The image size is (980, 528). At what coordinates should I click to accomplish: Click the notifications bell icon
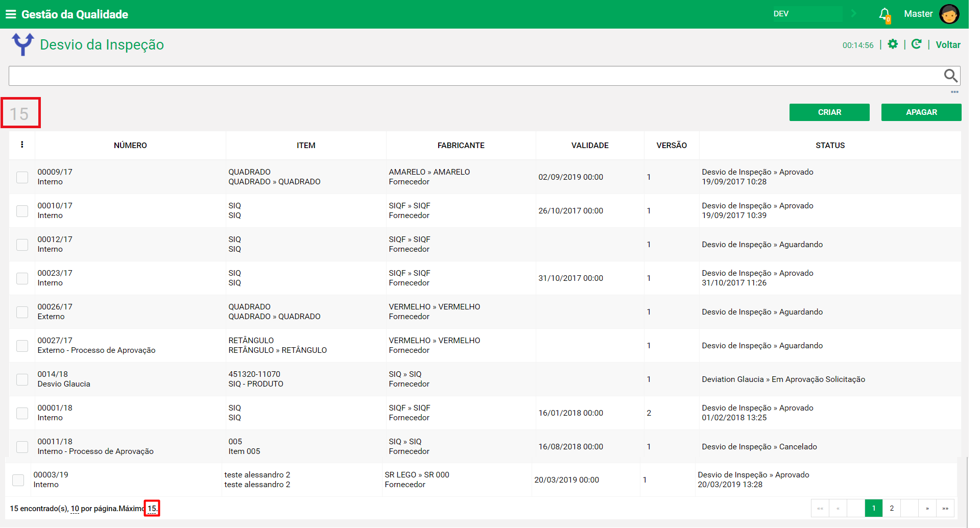[885, 14]
